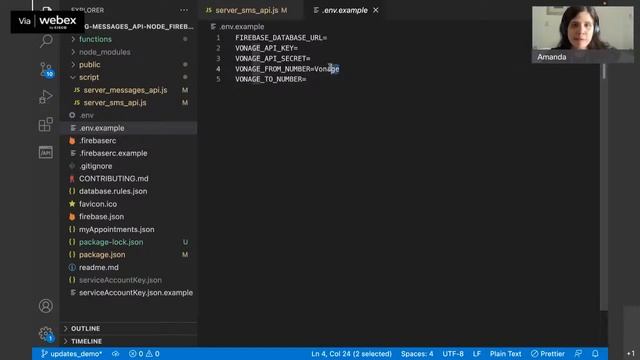This screenshot has height=360, width=640.
Task: Open the Manage gear settings icon
Action: (x=46, y=334)
